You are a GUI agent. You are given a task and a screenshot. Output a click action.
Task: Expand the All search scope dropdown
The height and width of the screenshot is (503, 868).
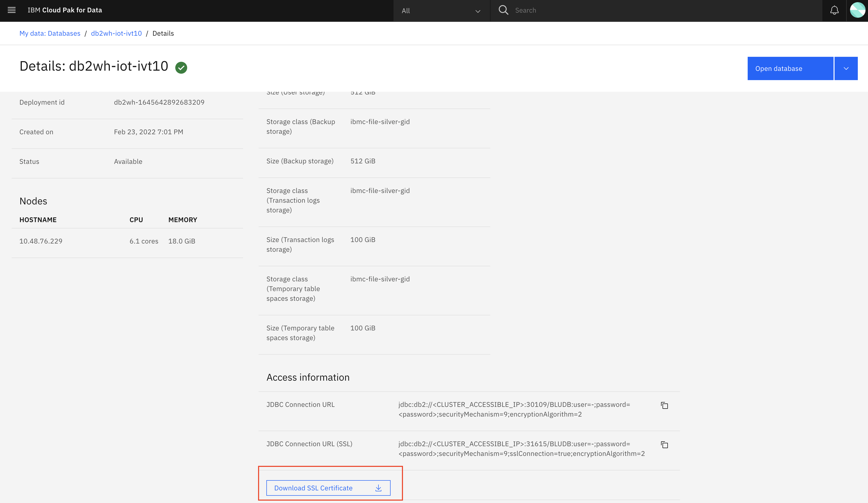[x=441, y=11]
